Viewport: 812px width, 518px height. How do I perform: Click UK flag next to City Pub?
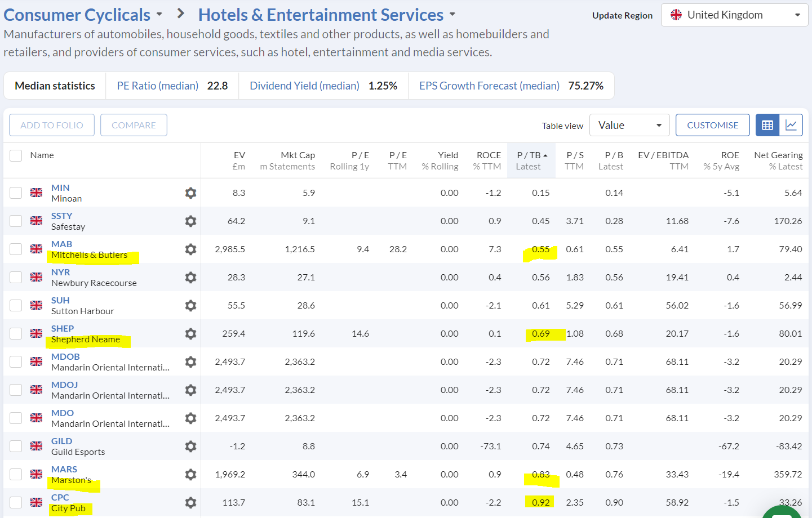[37, 502]
